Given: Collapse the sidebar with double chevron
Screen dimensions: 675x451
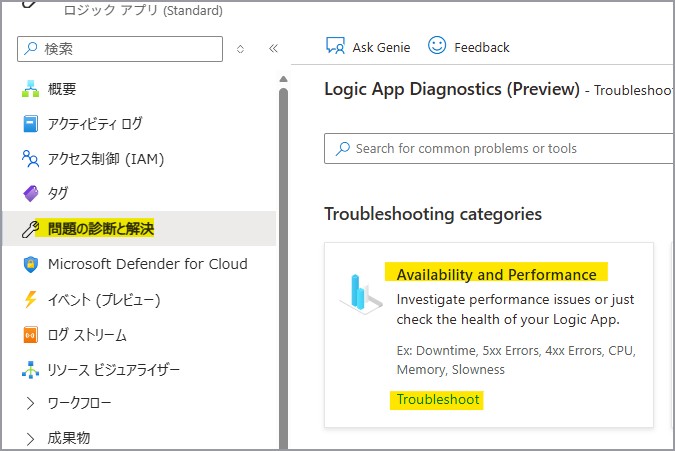Looking at the screenshot, I should click(273, 48).
